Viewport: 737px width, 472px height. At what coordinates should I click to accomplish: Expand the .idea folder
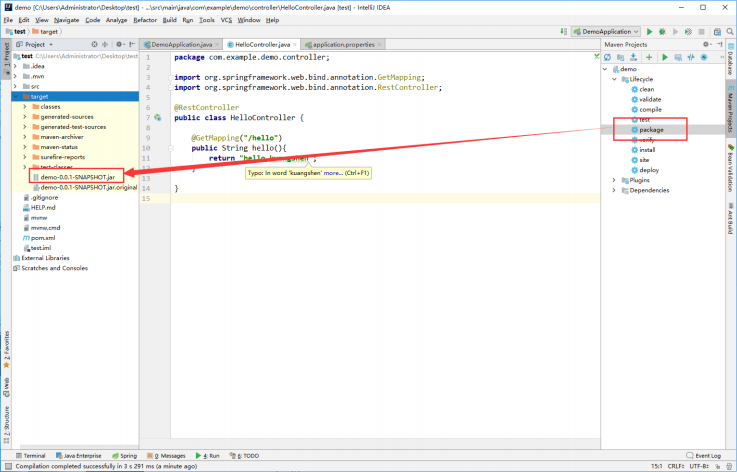pos(16,66)
